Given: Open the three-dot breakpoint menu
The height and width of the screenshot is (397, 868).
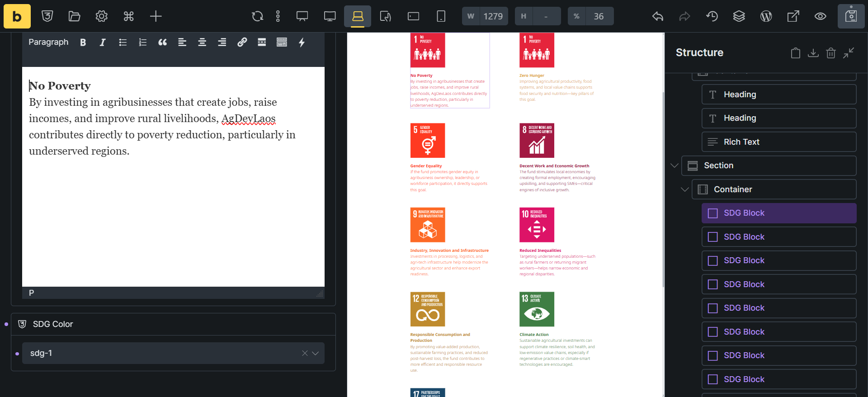Looking at the screenshot, I should pyautogui.click(x=278, y=16).
